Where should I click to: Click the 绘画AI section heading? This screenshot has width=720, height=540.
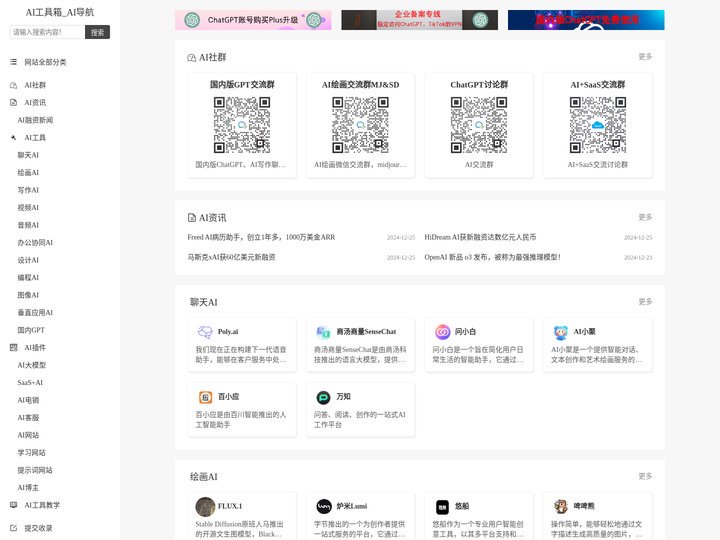tap(204, 477)
